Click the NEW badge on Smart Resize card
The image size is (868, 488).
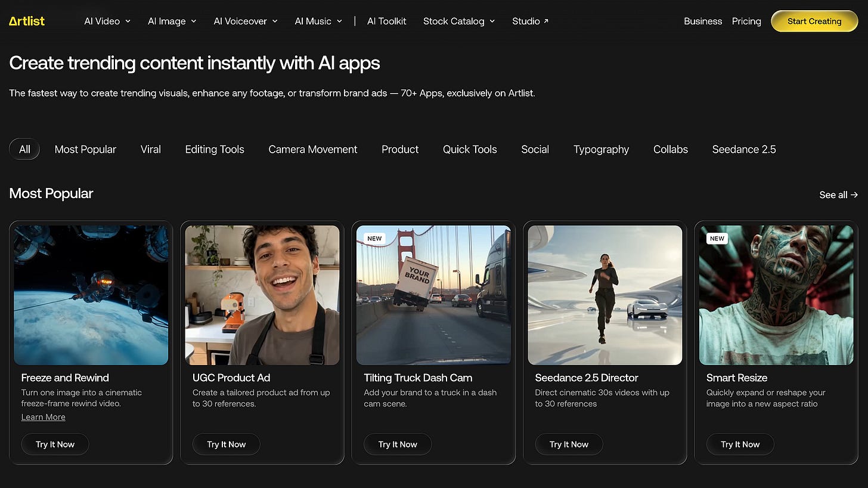coord(717,238)
